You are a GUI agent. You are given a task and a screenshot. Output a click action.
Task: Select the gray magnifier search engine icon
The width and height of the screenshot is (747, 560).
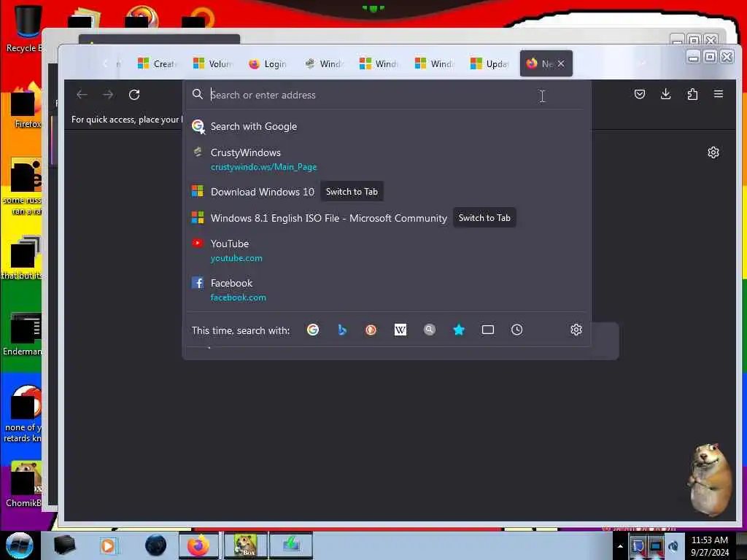[429, 330]
